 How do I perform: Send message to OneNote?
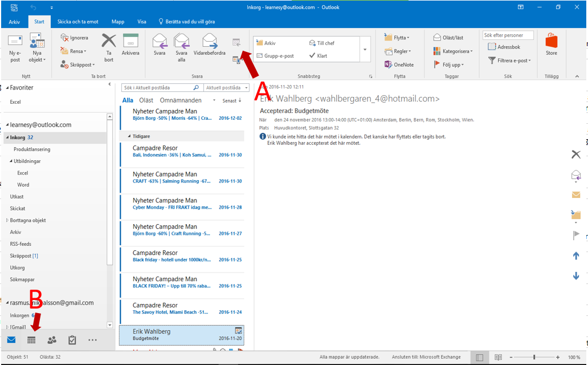tap(399, 64)
